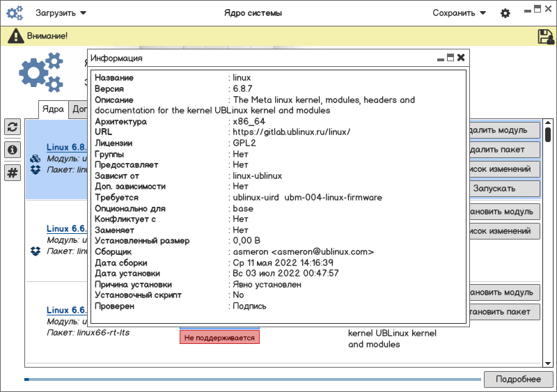The width and height of the screenshot is (557, 392).
Task: Click the vertical scrollbar thumb
Action: click(548, 134)
